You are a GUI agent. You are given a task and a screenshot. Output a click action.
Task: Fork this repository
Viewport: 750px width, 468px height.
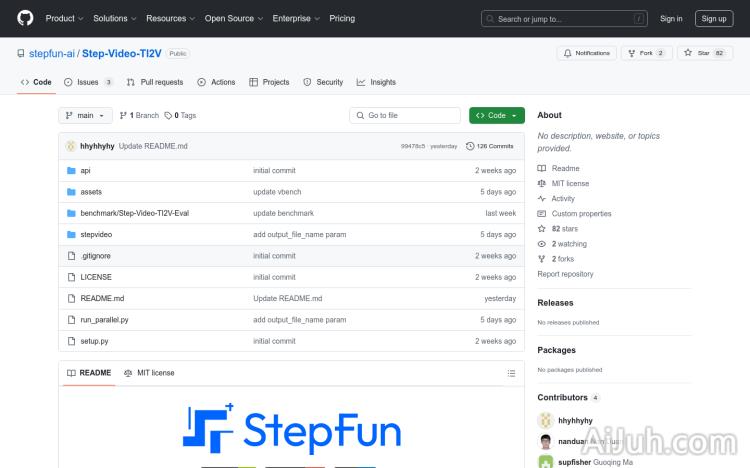pyautogui.click(x=646, y=53)
